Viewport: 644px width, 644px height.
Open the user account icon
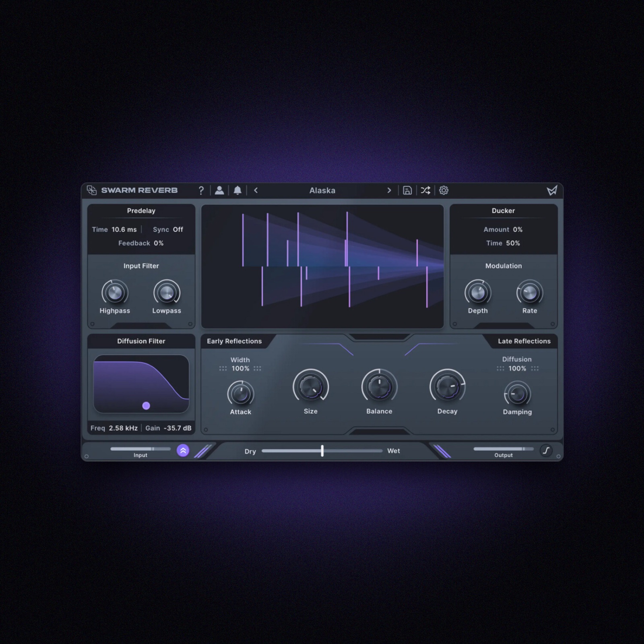(219, 190)
